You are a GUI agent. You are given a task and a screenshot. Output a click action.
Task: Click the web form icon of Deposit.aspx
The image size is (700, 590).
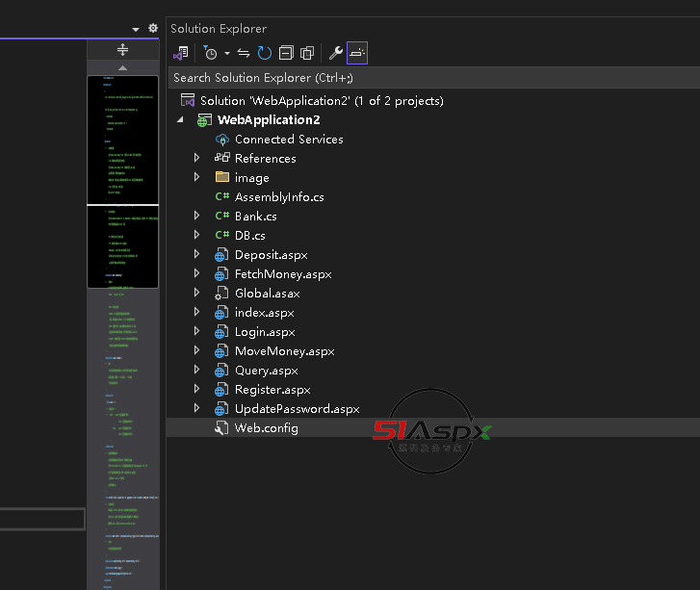tap(221, 255)
